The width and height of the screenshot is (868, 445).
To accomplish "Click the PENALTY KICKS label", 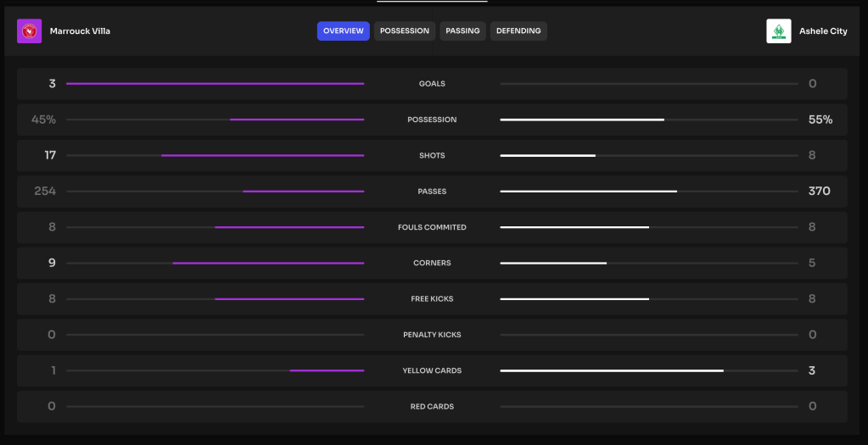I will [x=432, y=335].
